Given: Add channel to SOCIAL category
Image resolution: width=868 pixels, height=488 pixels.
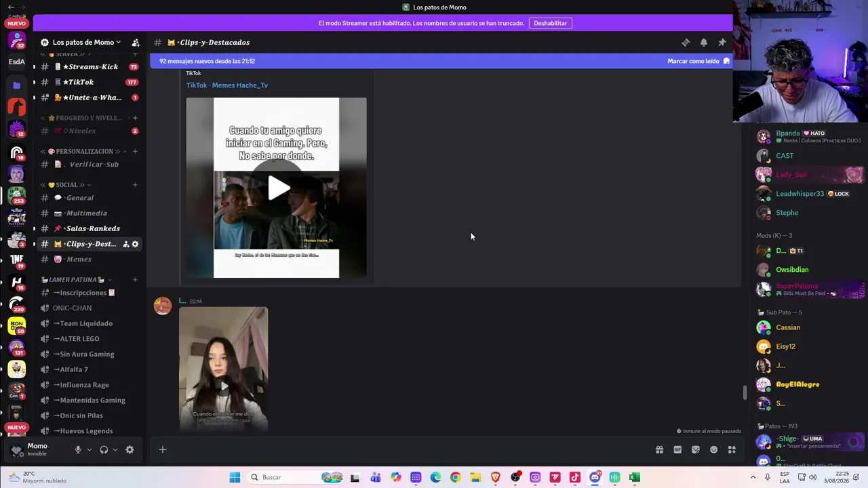Looking at the screenshot, I should point(135,185).
